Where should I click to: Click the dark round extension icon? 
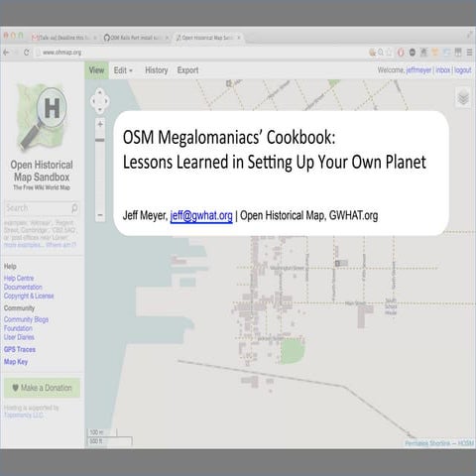(413, 53)
